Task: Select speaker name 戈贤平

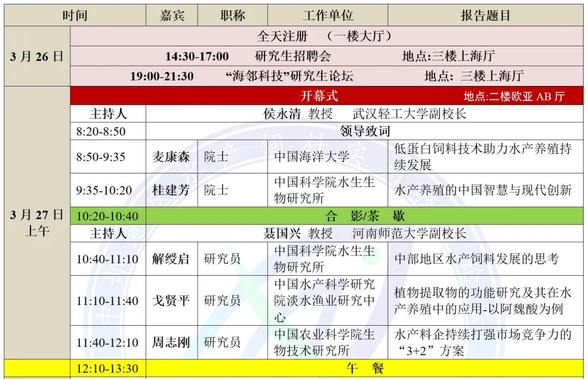Action: coord(171,301)
